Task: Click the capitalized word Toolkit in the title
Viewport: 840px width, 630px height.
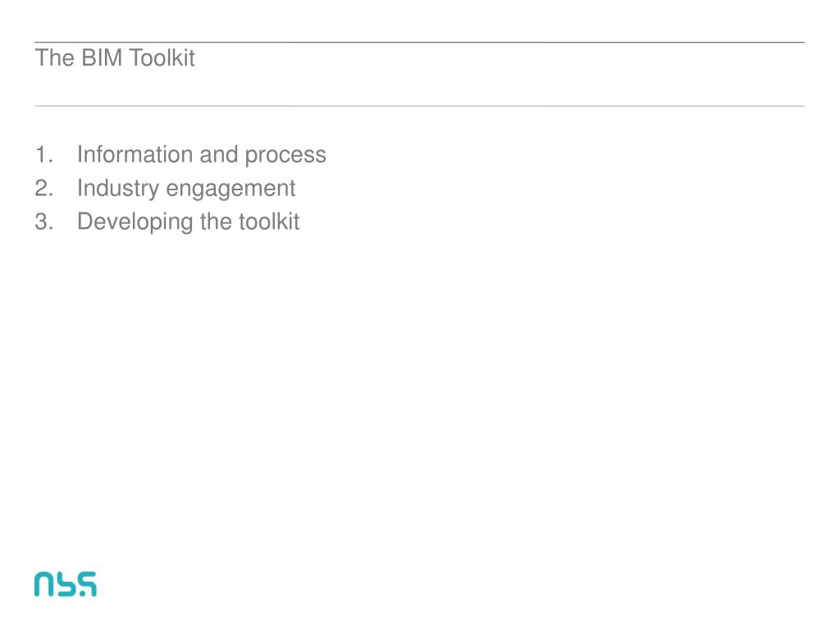Action: (x=162, y=58)
